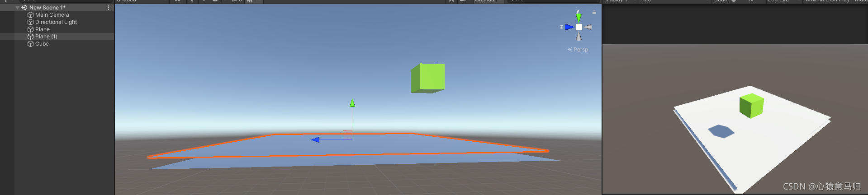Click the grey bottom cone on orientation gizmo
The height and width of the screenshot is (195, 868).
pyautogui.click(x=579, y=36)
